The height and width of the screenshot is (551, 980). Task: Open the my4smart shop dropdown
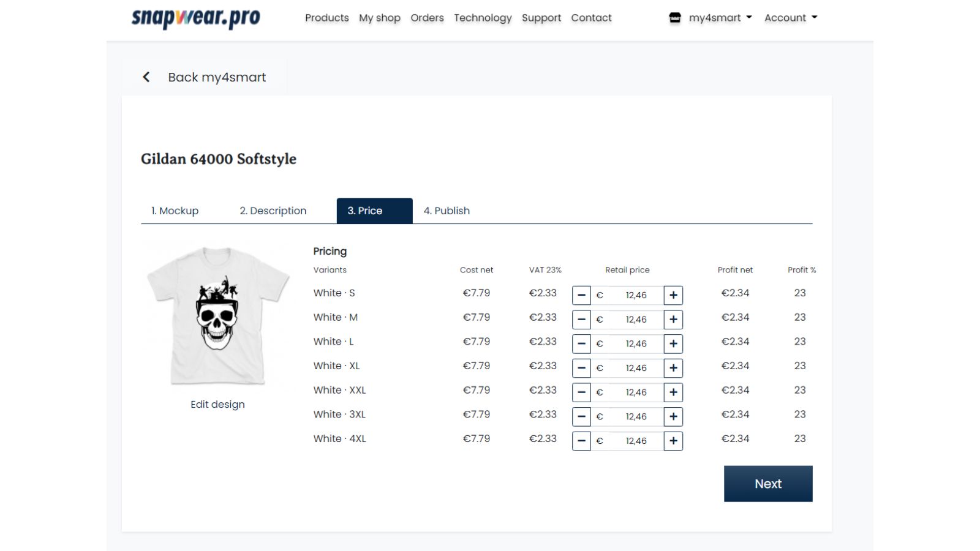[720, 18]
